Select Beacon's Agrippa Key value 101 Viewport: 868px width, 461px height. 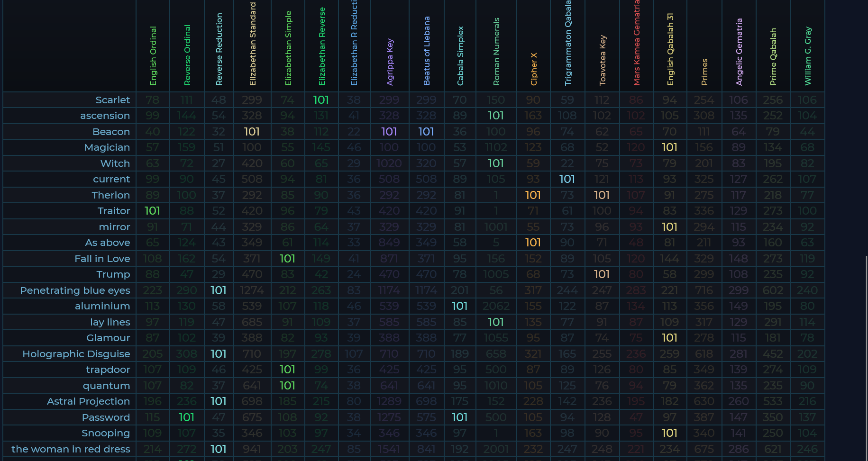(x=389, y=132)
